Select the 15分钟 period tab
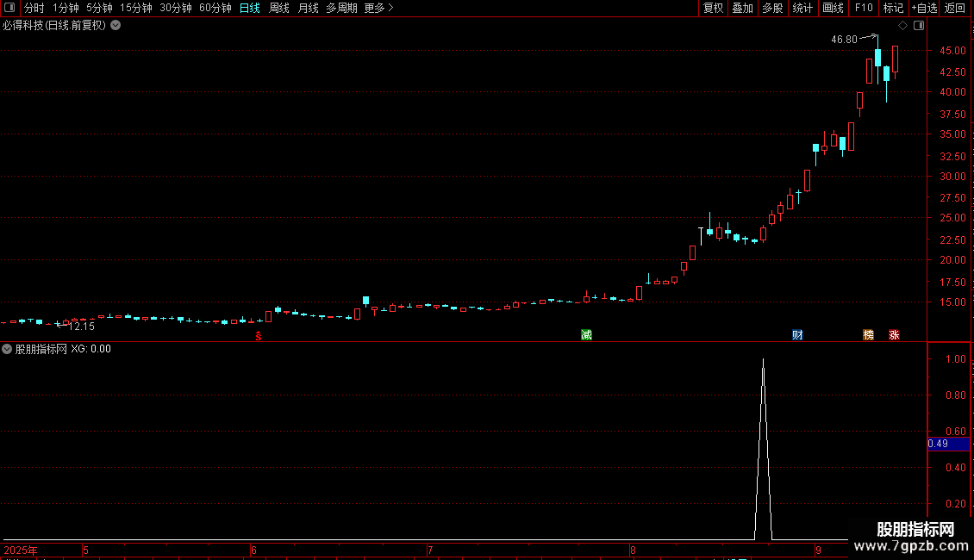The width and height of the screenshot is (974, 560). [136, 8]
